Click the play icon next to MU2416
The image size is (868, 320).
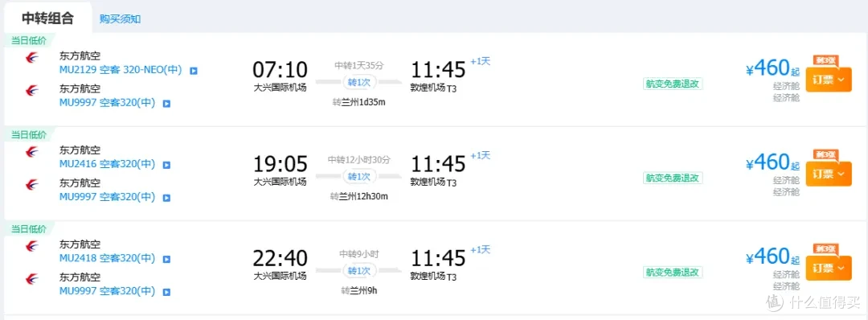click(x=166, y=165)
